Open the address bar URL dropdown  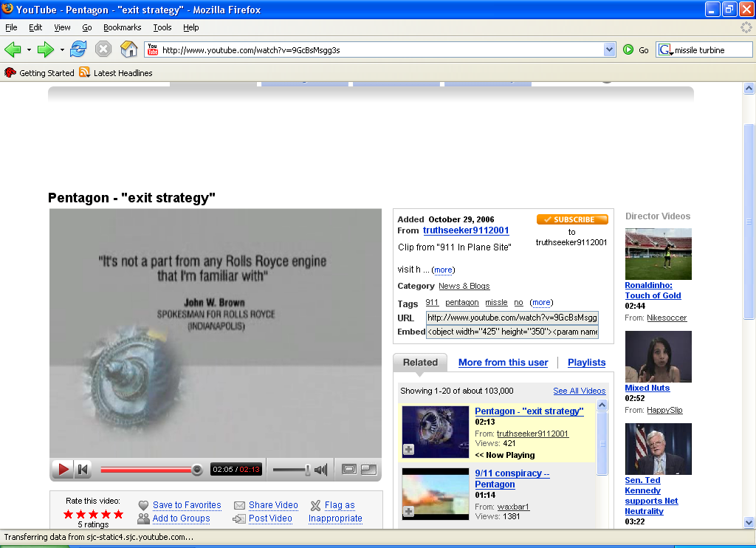609,49
